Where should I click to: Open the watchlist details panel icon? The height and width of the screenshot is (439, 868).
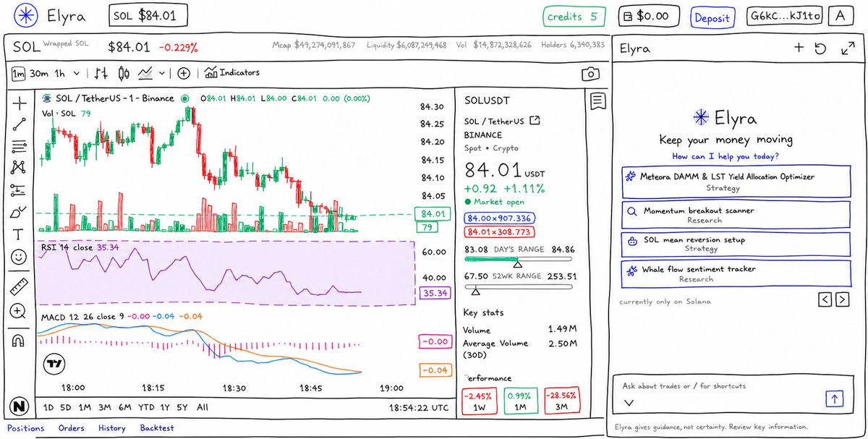pyautogui.click(x=597, y=101)
